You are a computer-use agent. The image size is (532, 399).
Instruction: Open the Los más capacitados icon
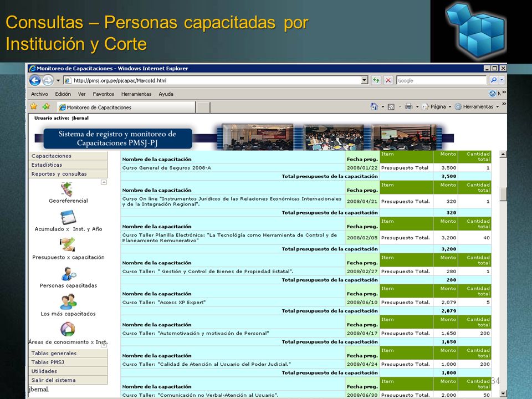point(68,301)
